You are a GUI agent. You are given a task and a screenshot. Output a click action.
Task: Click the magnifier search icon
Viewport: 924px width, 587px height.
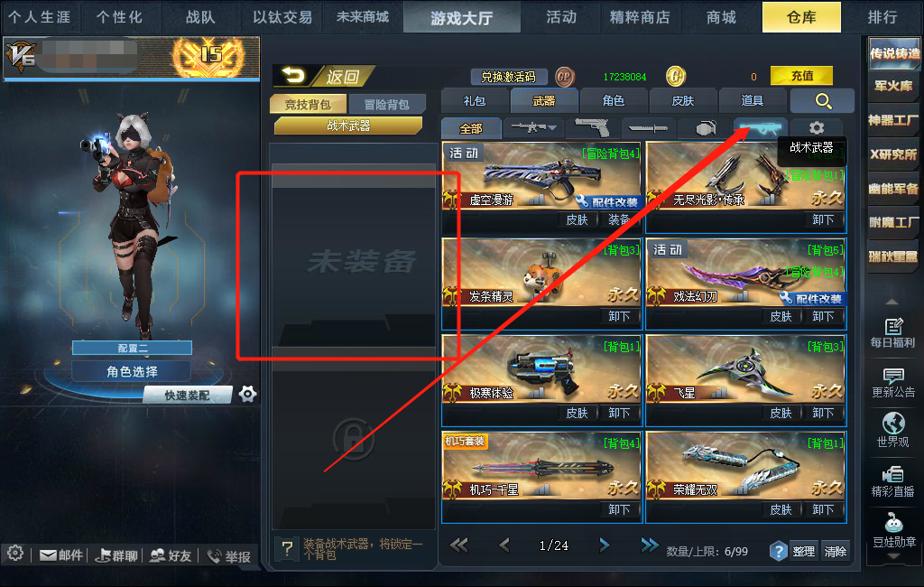823,101
